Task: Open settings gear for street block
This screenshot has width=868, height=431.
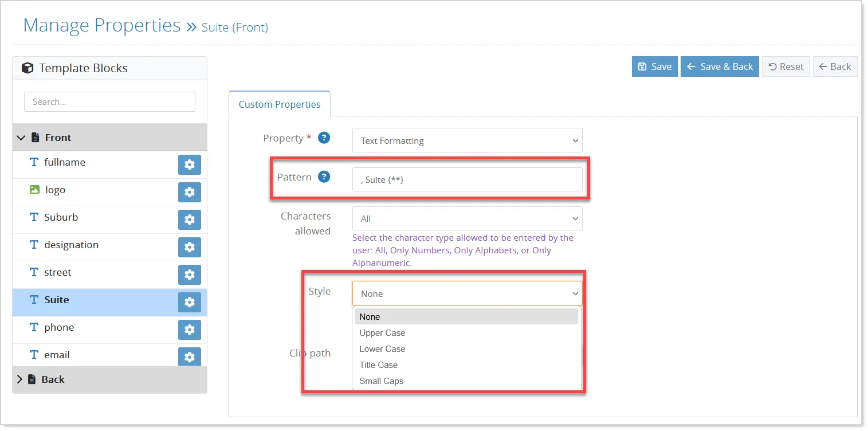Action: (190, 275)
